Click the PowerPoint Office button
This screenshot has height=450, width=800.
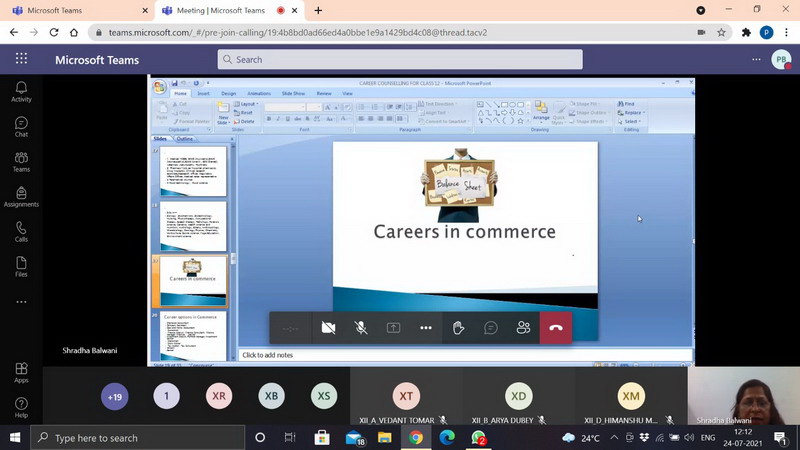pyautogui.click(x=160, y=87)
